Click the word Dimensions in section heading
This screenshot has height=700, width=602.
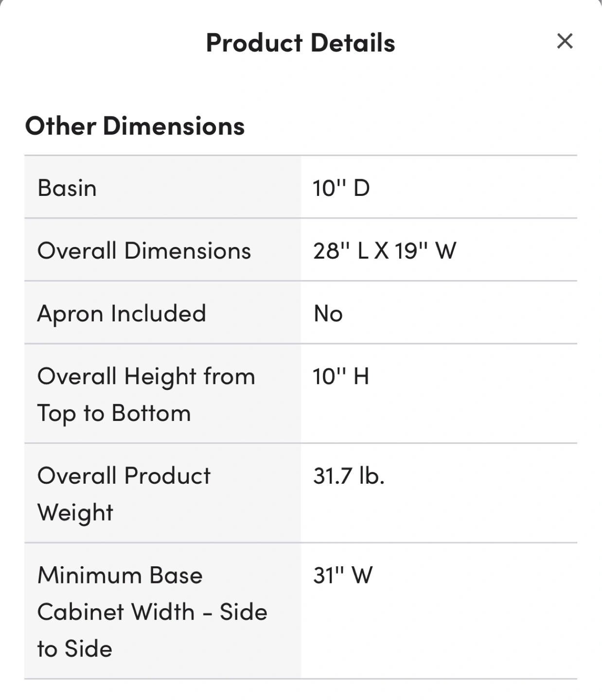tap(174, 126)
